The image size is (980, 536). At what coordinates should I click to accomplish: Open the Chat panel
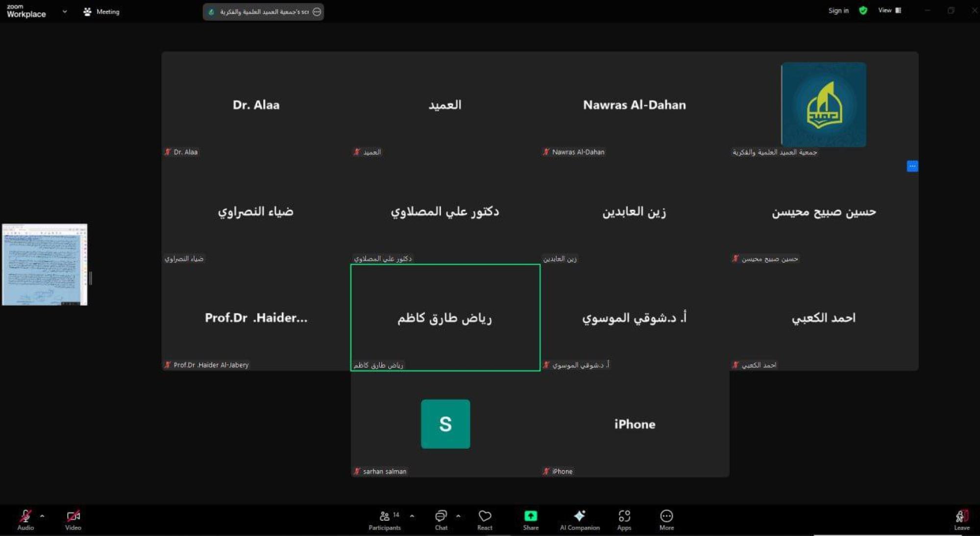(x=441, y=520)
